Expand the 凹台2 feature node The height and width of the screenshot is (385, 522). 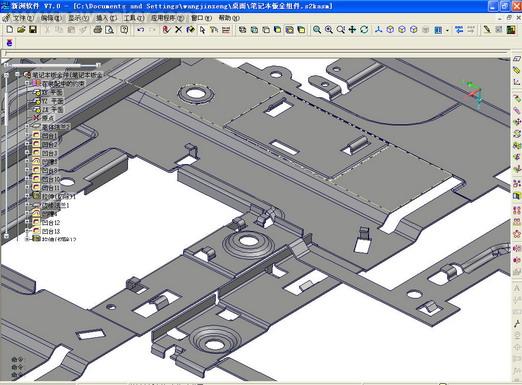(27, 144)
